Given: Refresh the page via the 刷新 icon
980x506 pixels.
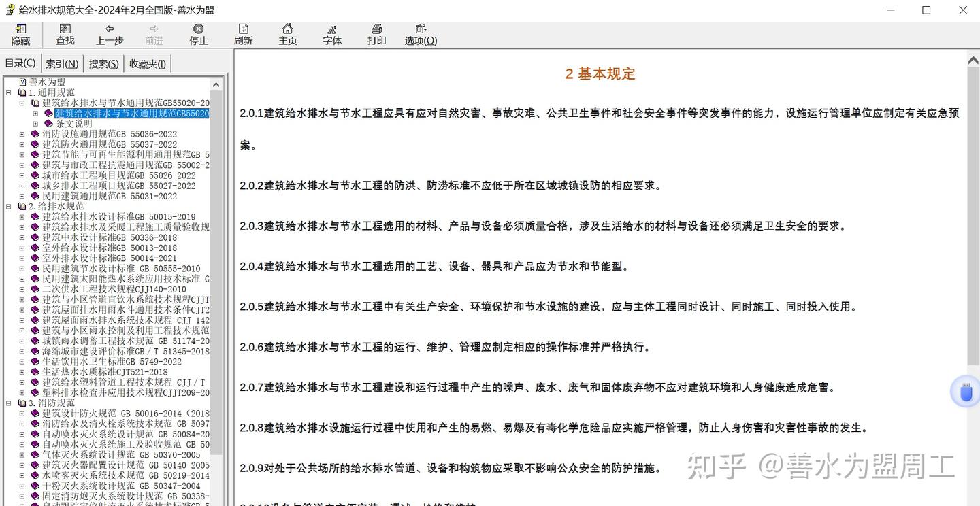Looking at the screenshot, I should (243, 34).
